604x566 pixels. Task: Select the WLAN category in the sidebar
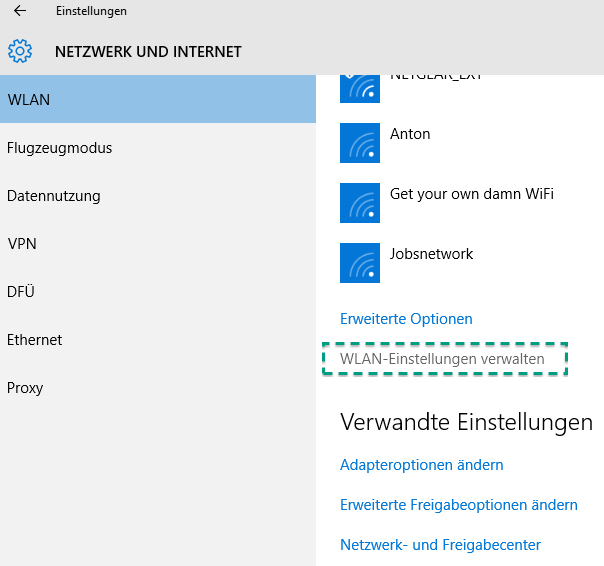click(x=158, y=100)
